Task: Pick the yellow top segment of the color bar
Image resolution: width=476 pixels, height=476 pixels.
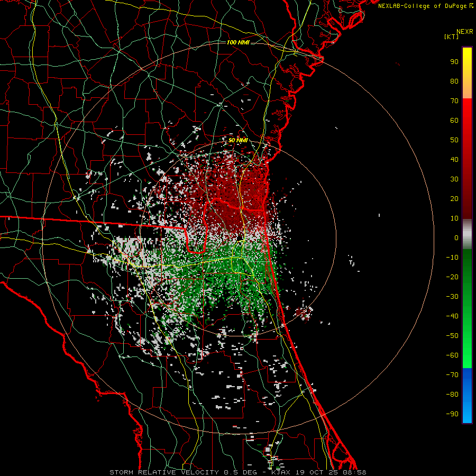Action: (467, 73)
